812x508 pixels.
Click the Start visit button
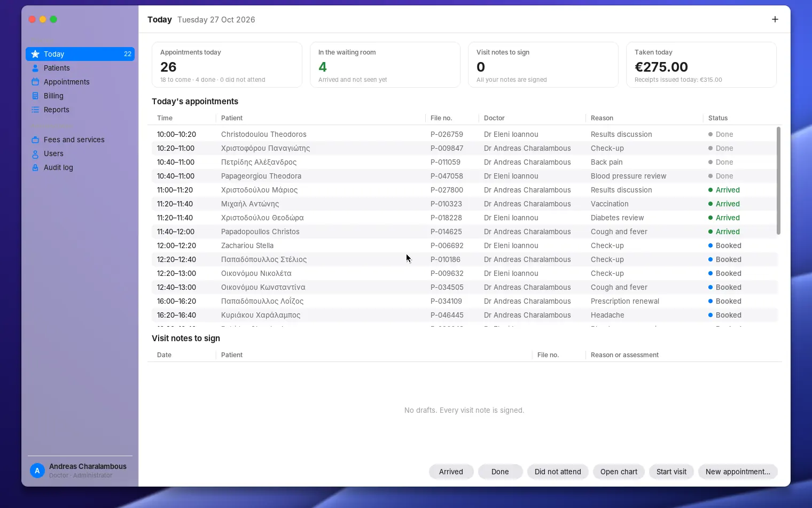click(672, 472)
